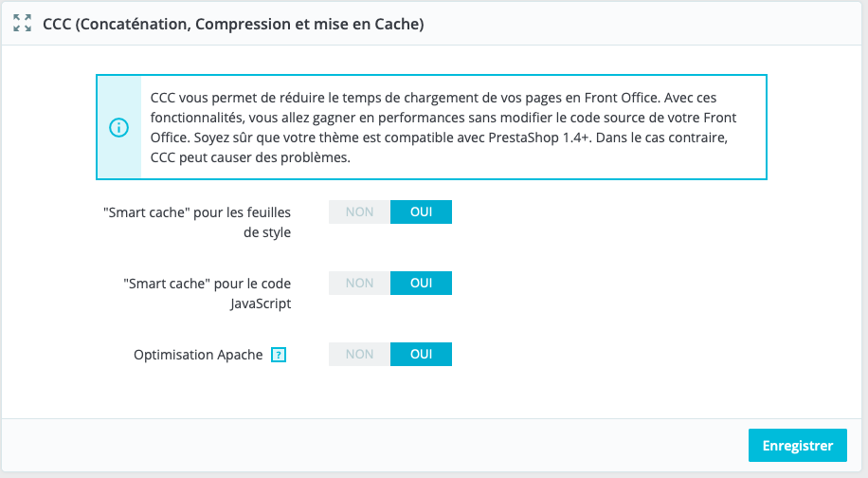This screenshot has width=868, height=478.
Task: Click the CCC panel title text
Action: 233,25
